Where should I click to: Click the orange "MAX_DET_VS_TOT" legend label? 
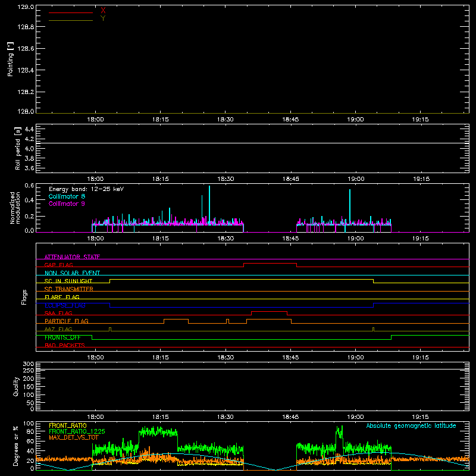[74, 437]
